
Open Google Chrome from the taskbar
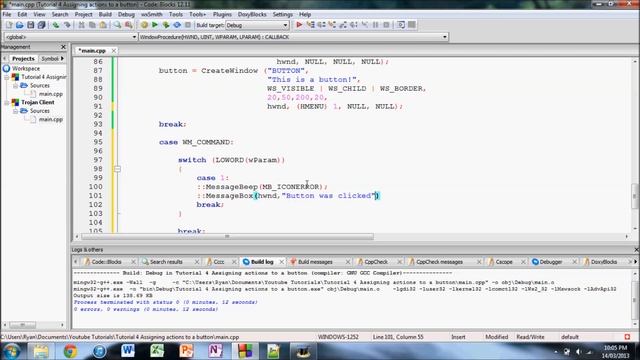point(70,351)
